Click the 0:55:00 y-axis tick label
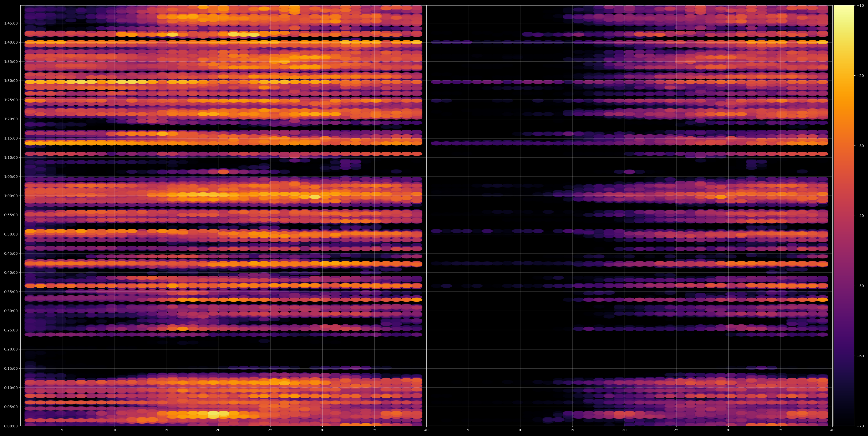 pos(11,215)
